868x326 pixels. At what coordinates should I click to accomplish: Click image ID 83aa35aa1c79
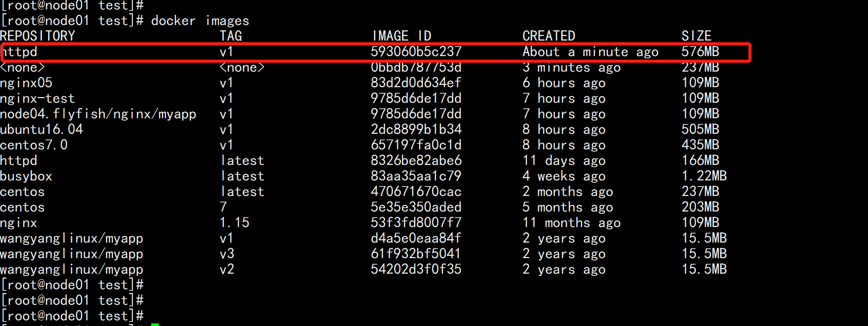tap(416, 176)
